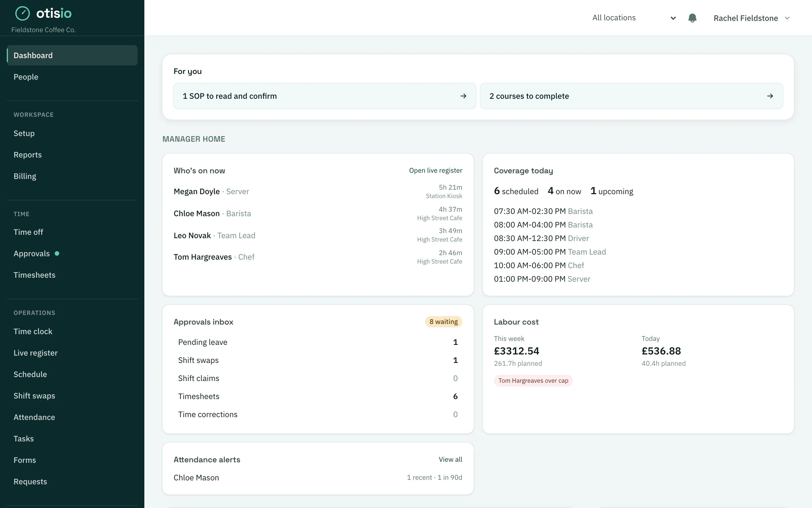Screen dimensions: 812x508
Task: Click the £536.88 today labour cost
Action: (x=661, y=351)
